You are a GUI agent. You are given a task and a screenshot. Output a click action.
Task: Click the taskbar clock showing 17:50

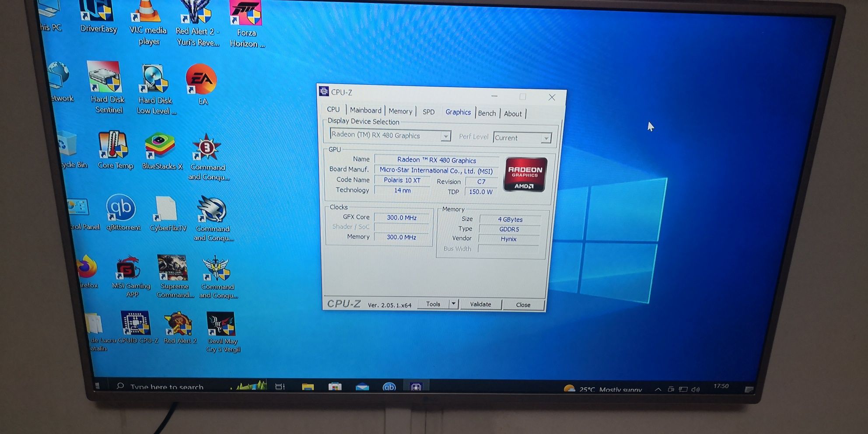click(x=721, y=386)
